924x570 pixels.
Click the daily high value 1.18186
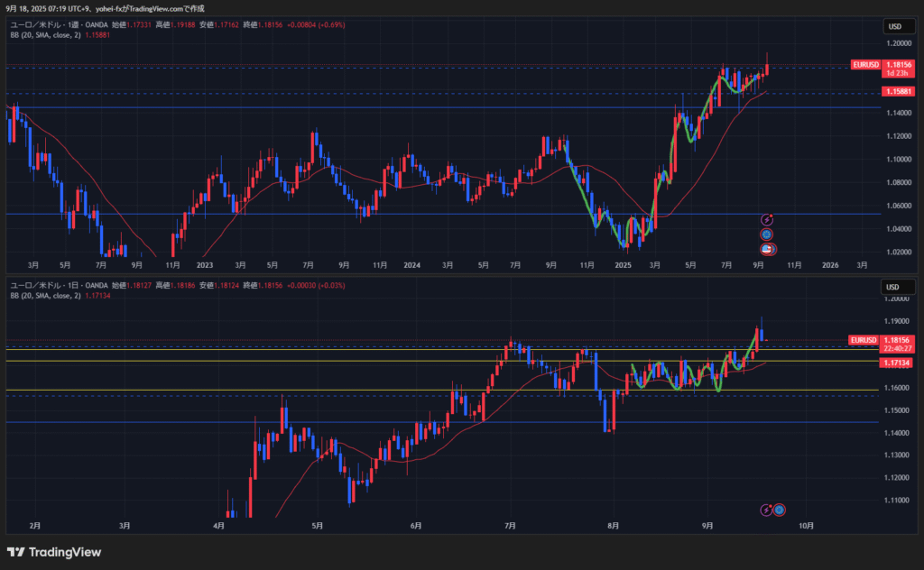(182, 286)
